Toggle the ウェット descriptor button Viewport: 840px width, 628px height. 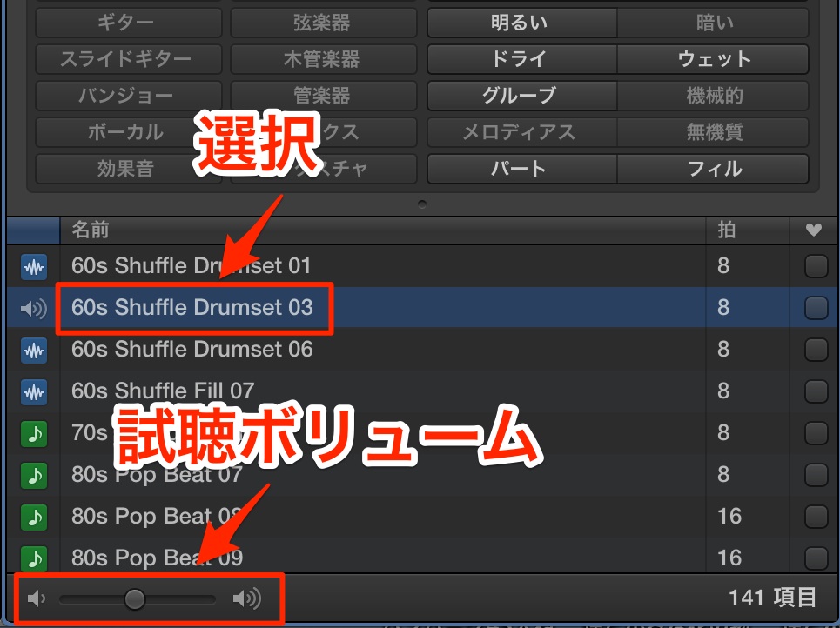click(713, 59)
